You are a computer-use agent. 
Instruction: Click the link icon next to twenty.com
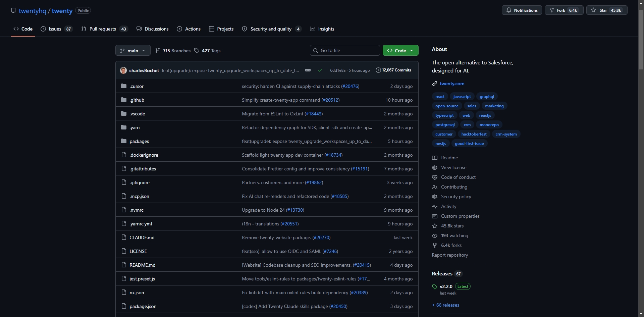(435, 84)
